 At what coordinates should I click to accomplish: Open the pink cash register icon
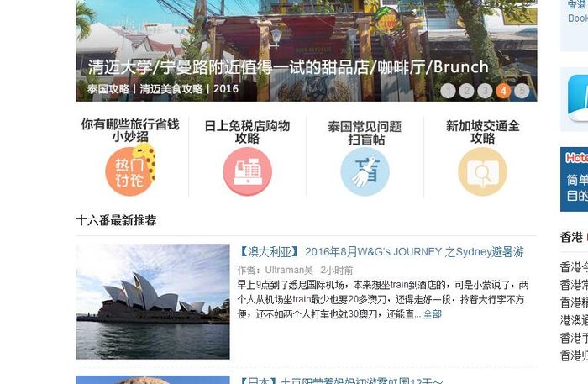pos(248,171)
